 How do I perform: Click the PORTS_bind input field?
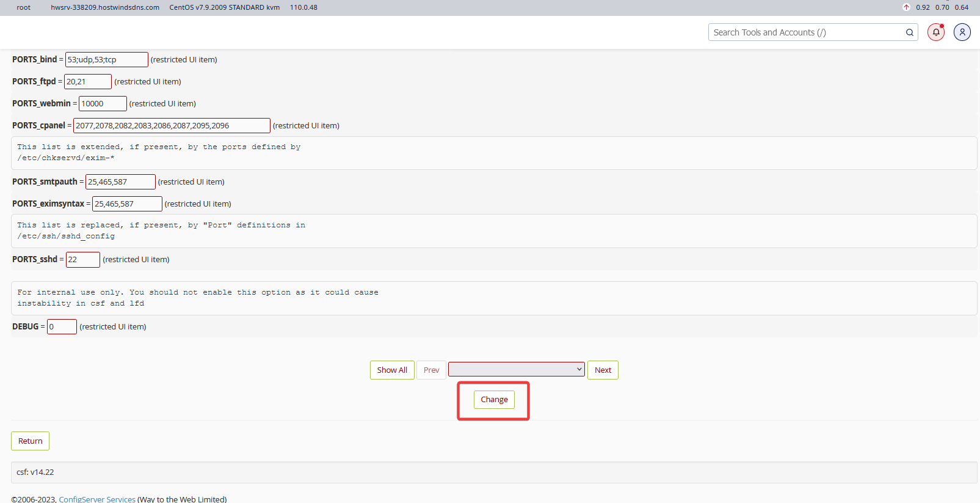[106, 60]
